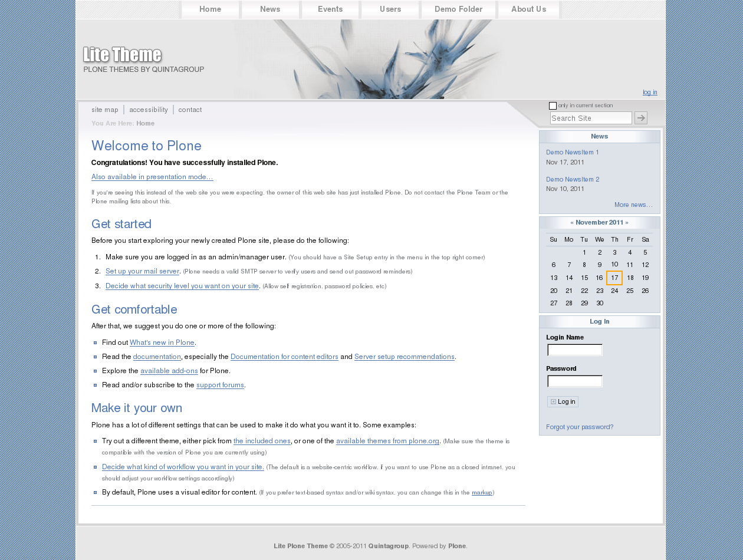Image resolution: width=743 pixels, height=560 pixels.
Task: Open the Demo Folder tab
Action: [458, 9]
